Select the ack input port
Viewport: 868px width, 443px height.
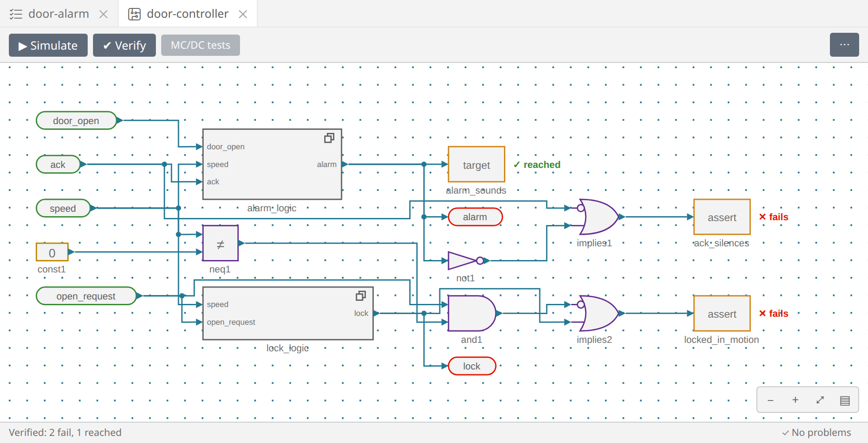pos(58,164)
